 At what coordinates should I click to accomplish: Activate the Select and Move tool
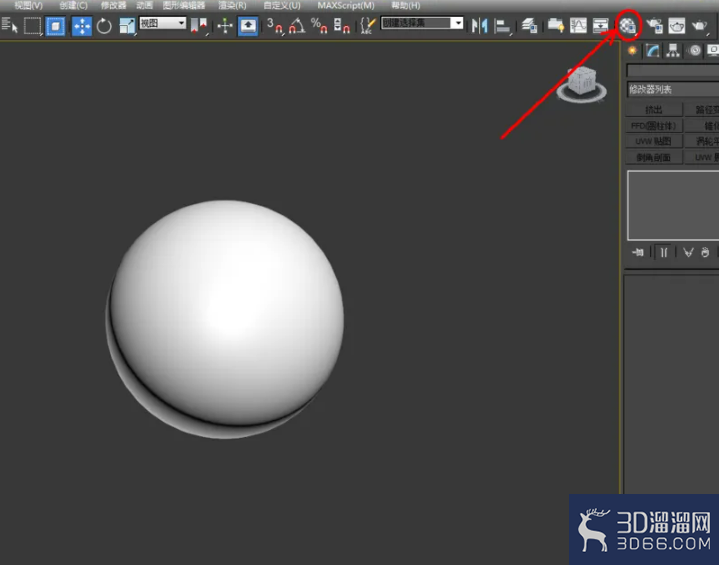pos(82,26)
